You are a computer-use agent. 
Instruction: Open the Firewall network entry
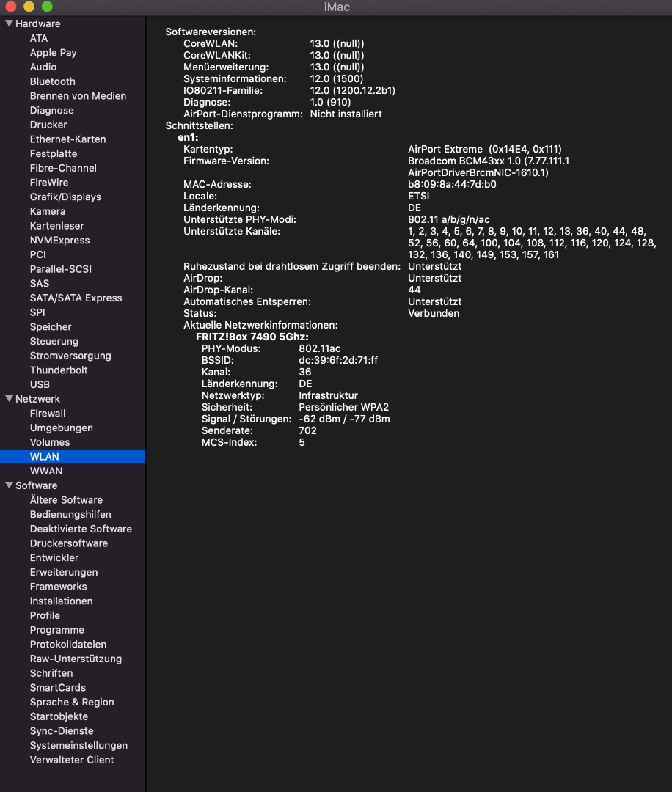48,414
